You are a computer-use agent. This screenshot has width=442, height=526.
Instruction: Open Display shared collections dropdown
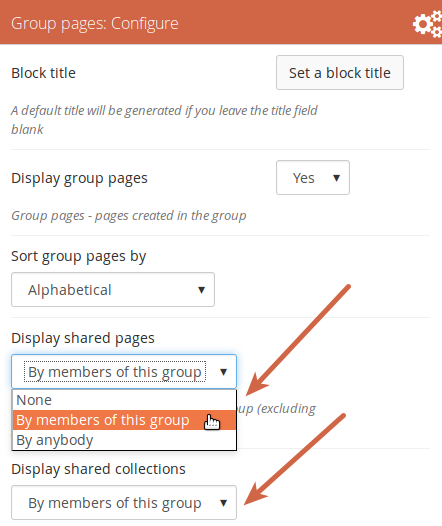coord(124,503)
